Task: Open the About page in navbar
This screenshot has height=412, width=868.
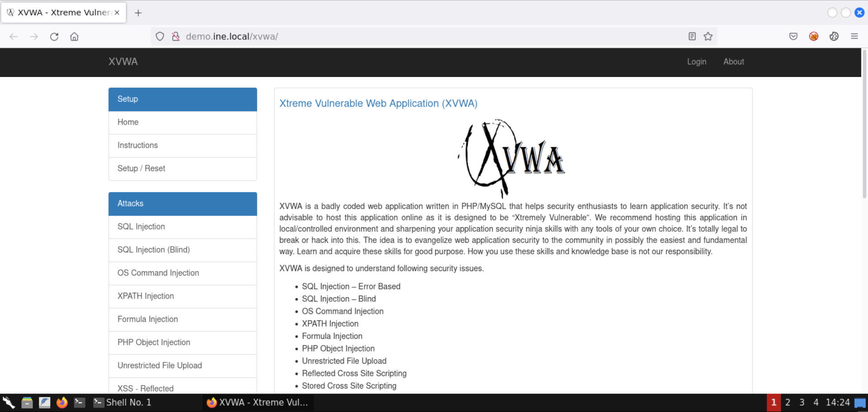Action: pyautogui.click(x=733, y=62)
